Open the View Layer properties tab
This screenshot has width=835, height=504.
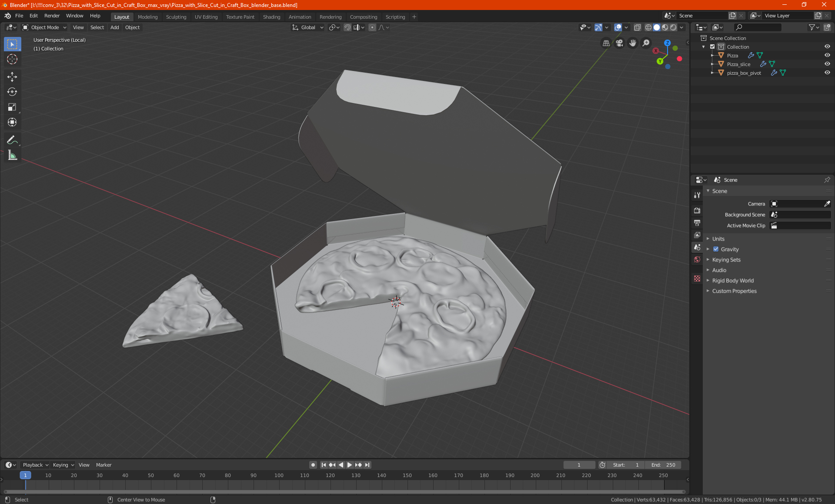pyautogui.click(x=697, y=235)
